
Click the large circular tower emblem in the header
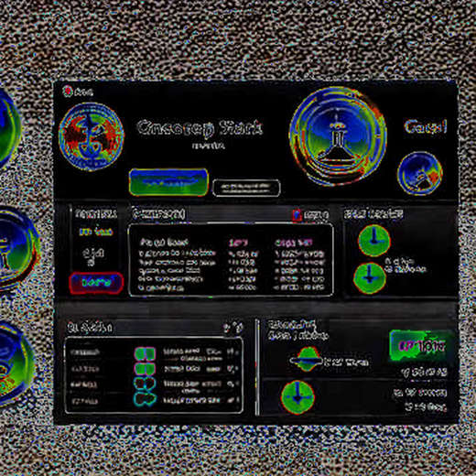tap(338, 136)
